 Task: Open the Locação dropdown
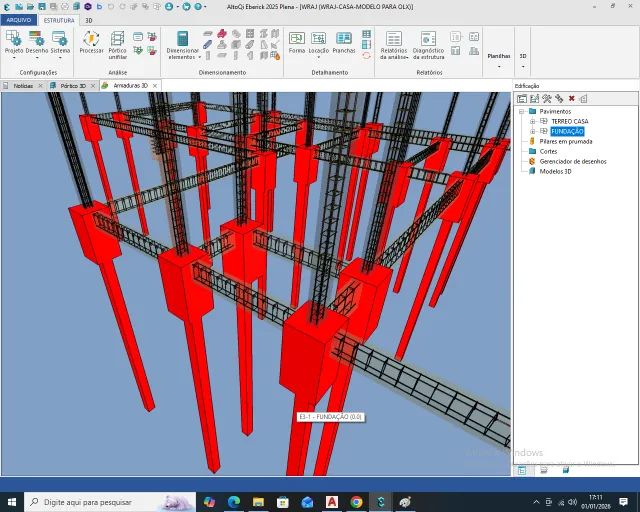(318, 45)
